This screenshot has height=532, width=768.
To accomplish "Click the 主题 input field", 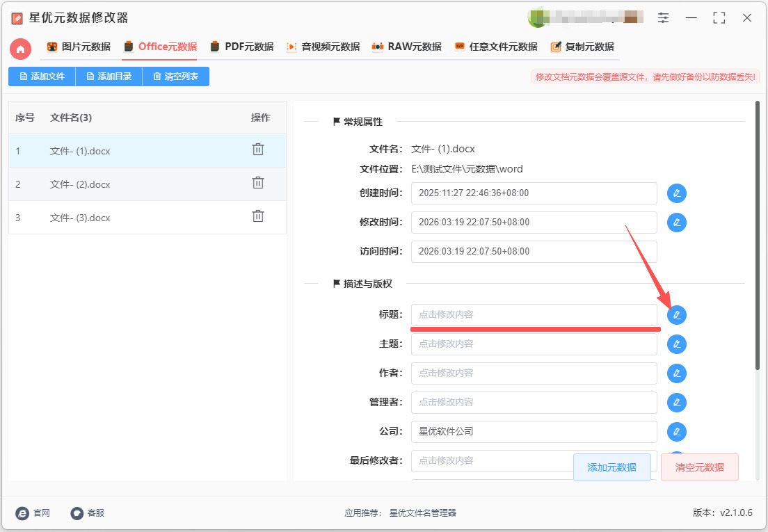I will [534, 344].
